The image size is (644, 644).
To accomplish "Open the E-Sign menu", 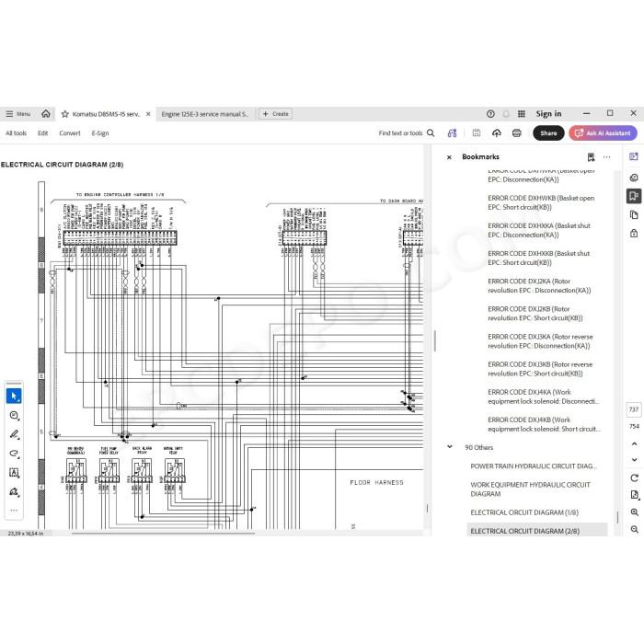I will pyautogui.click(x=100, y=133).
